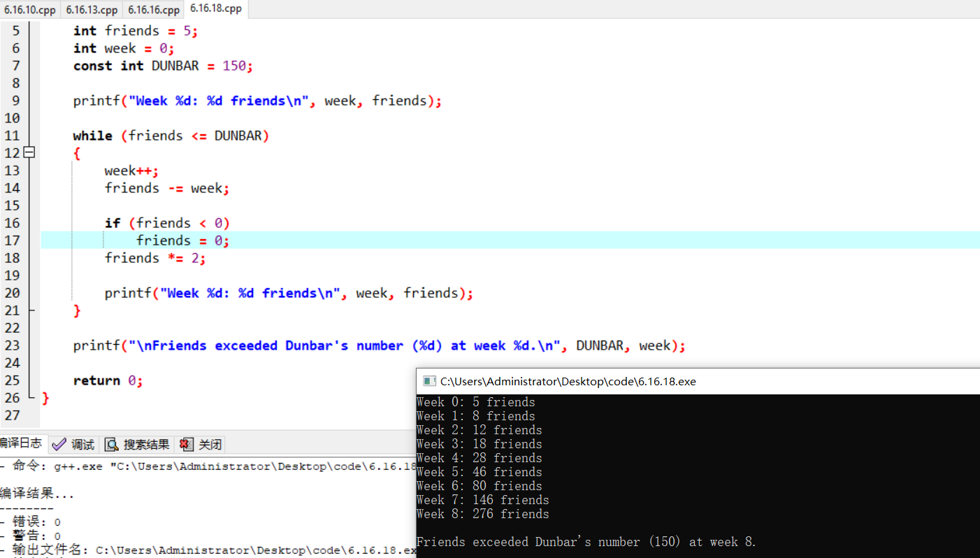This screenshot has width=980, height=558.
Task: Place cursor on first printf at line 9
Action: tap(257, 101)
